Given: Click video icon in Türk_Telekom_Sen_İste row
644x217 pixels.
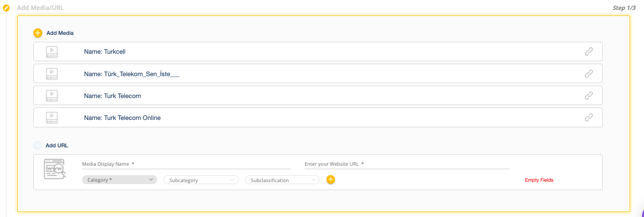Looking at the screenshot, I should pos(52,74).
